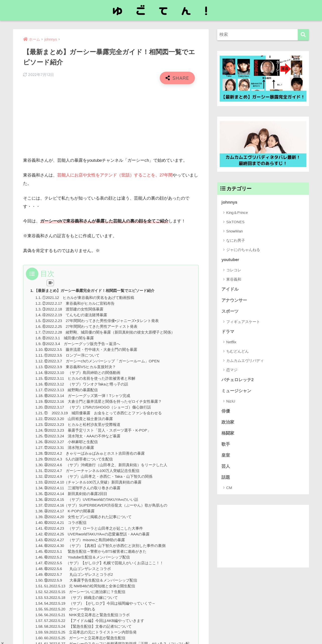Select 恋マジ category
322x644 pixels.
coord(232,370)
